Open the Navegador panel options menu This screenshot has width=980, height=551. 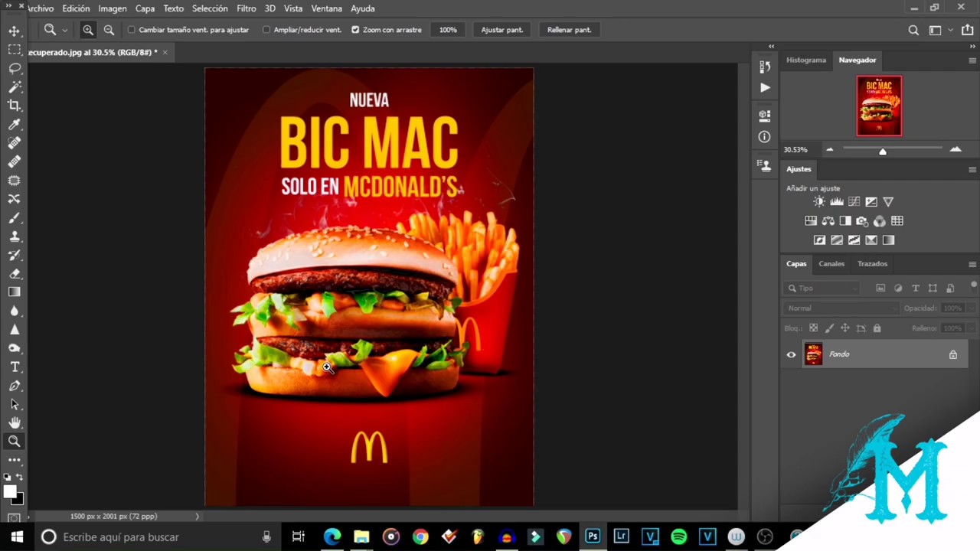pyautogui.click(x=972, y=60)
